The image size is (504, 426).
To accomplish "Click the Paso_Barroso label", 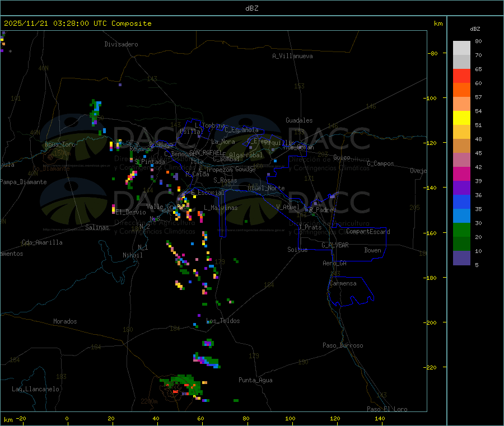I will pyautogui.click(x=343, y=345).
